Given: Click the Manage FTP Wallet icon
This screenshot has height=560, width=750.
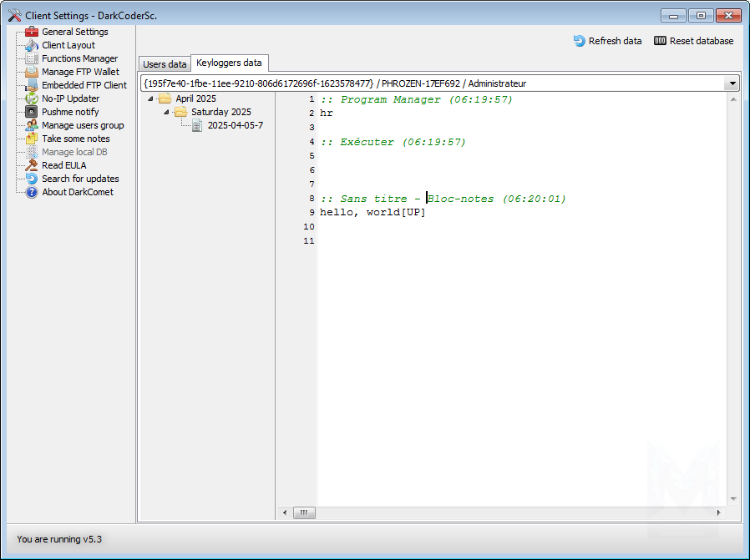Looking at the screenshot, I should click(32, 72).
